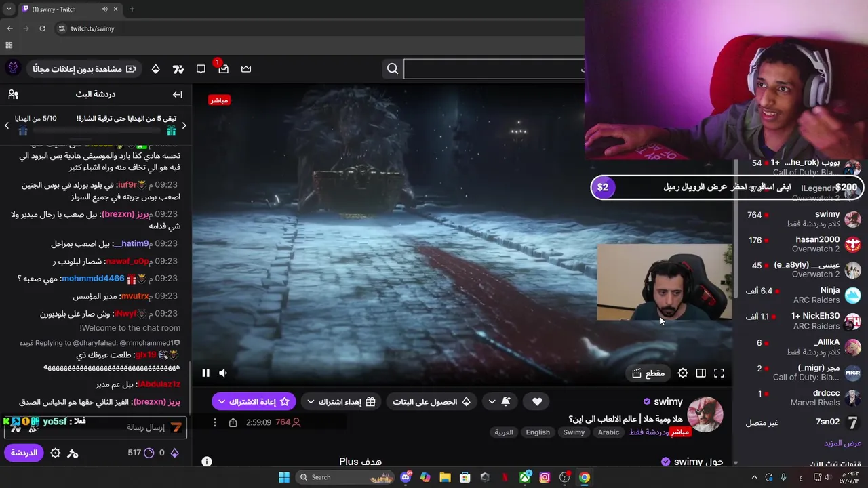Viewport: 868px width, 488px height.
Task: Open the Bits balance icon in chat
Action: 174,453
